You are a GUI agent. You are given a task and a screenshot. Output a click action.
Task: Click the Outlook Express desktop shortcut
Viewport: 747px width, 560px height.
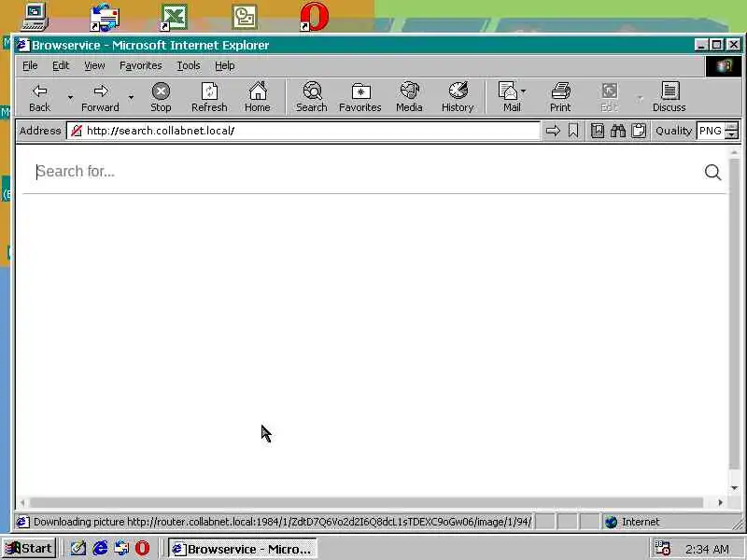coord(105,17)
